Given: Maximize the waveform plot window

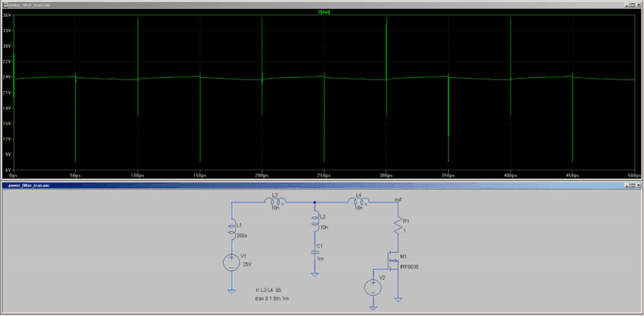Looking at the screenshot, I should (634, 4).
